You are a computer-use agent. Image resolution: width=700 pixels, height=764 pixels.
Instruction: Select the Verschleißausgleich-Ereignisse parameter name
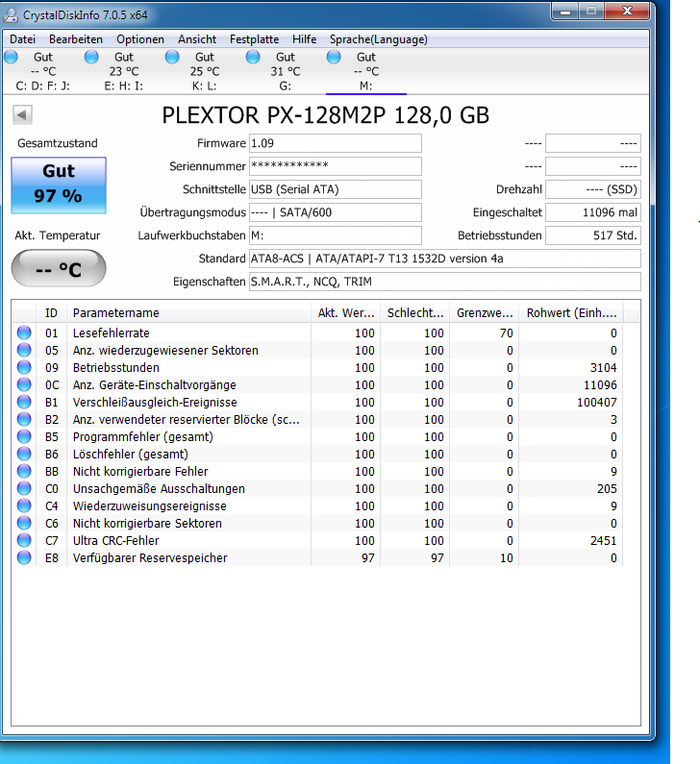pos(155,403)
